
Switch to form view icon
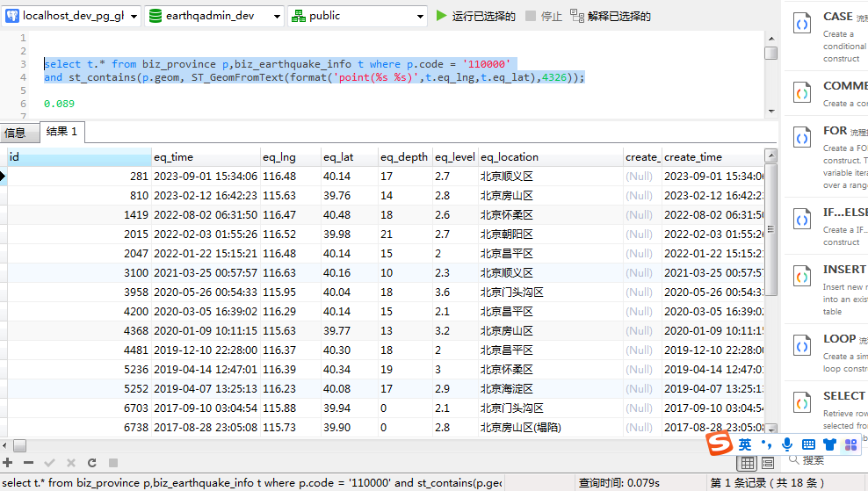coord(767,463)
